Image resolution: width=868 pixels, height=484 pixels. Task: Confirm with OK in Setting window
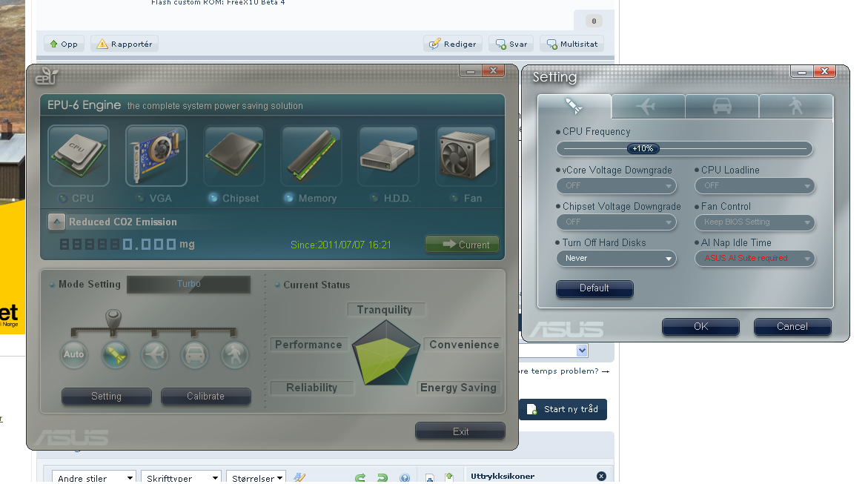[x=700, y=327]
